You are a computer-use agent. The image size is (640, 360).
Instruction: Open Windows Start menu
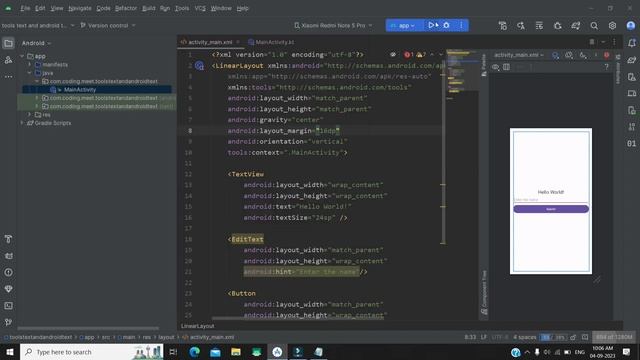click(x=10, y=352)
